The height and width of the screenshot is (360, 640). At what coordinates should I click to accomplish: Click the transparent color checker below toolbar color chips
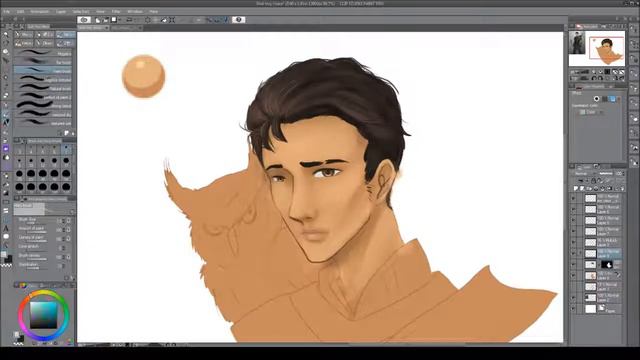pyautogui.click(x=6, y=265)
